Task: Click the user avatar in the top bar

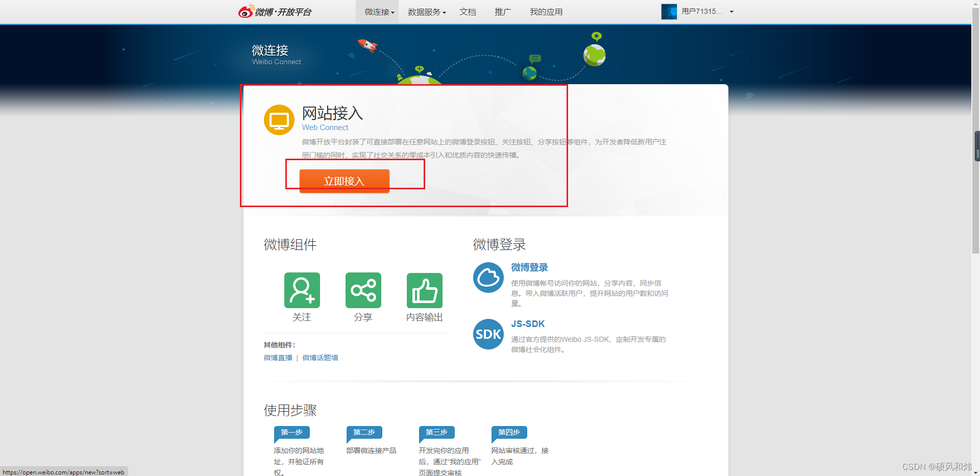Action: click(x=669, y=11)
